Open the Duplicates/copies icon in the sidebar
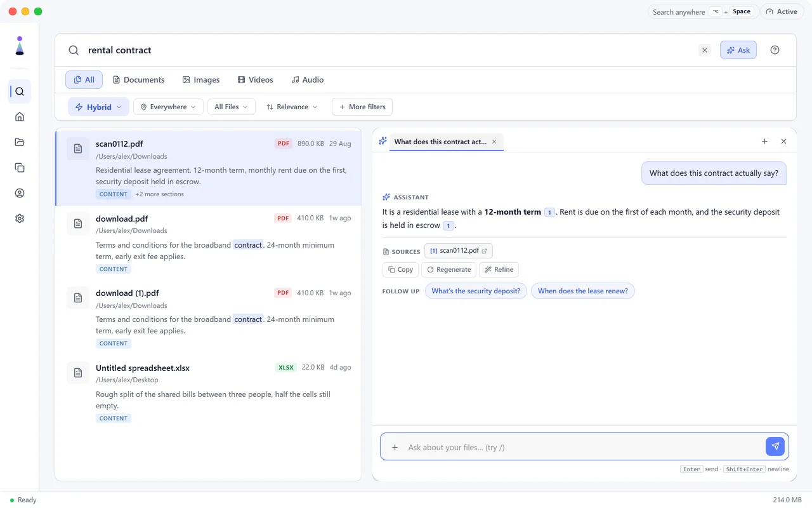This screenshot has height=508, width=812. pyautogui.click(x=20, y=168)
